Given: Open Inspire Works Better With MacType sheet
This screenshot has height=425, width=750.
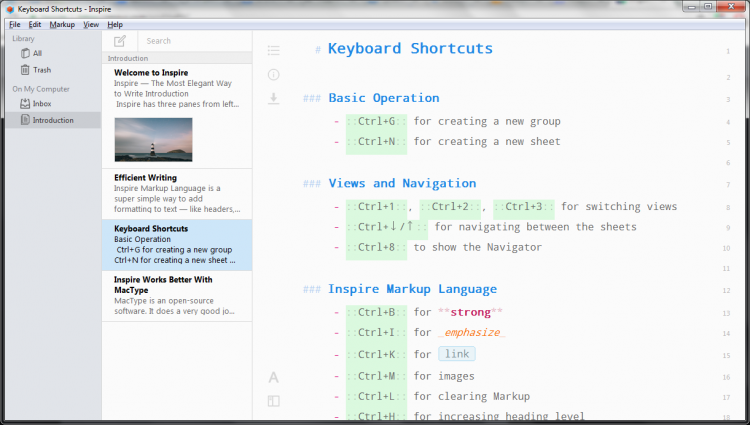Looking at the screenshot, I should (177, 296).
